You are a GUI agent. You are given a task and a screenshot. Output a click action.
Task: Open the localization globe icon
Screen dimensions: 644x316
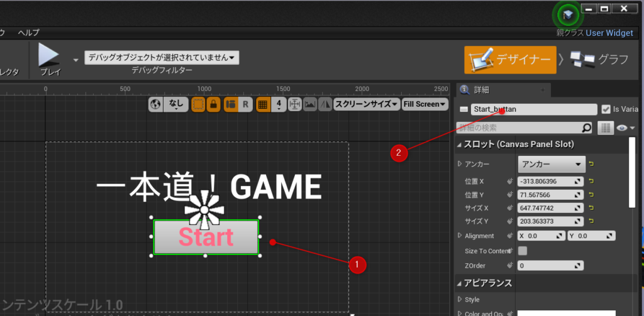(x=157, y=104)
